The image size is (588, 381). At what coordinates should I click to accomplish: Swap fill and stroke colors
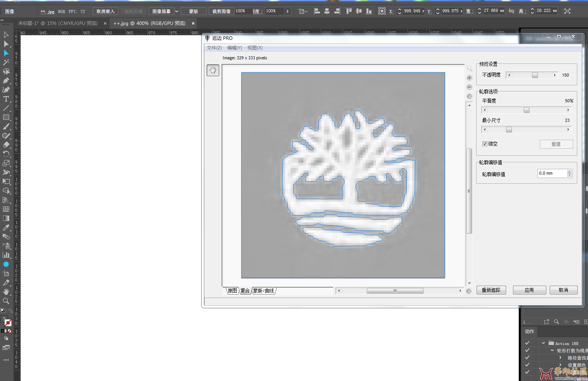pyautogui.click(x=10, y=311)
